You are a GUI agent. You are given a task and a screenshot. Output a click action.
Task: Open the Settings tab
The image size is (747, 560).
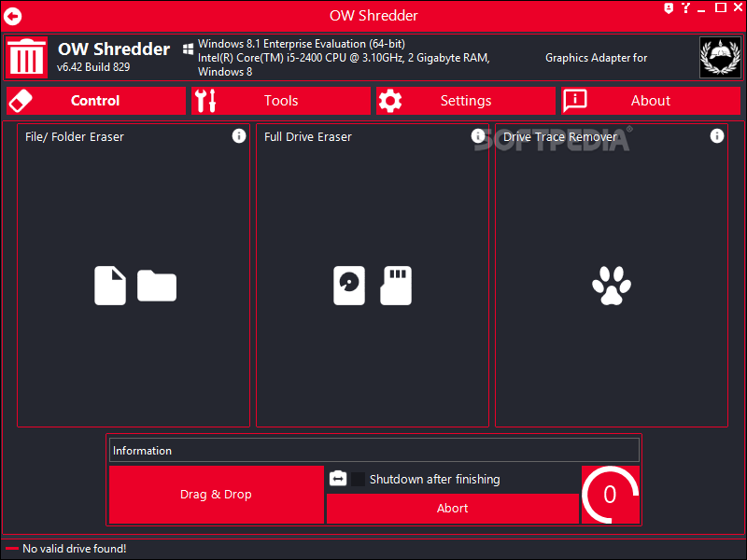pyautogui.click(x=465, y=101)
